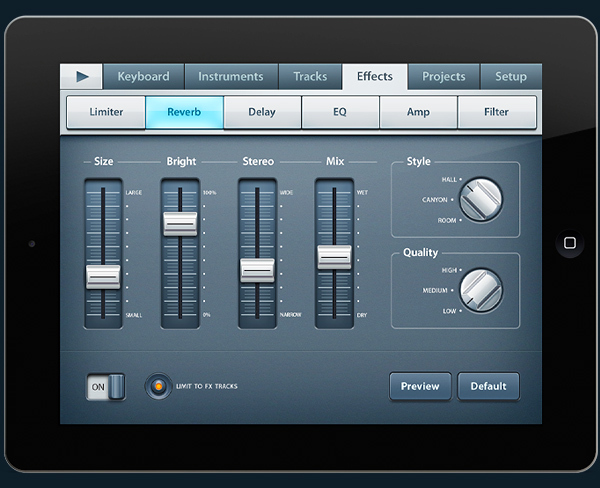Viewport: 600px width, 488px height.
Task: Click the Style rotary knob
Action: coord(481,199)
